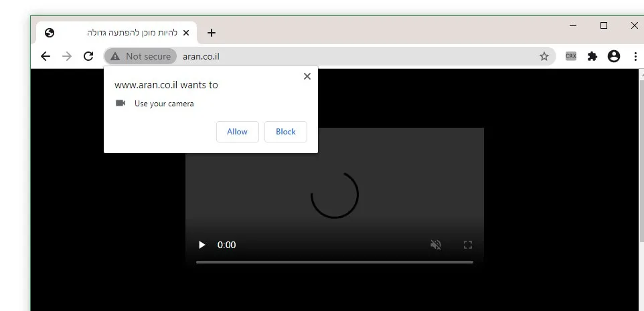644x311 pixels.
Task: Block the camera permission request
Action: (286, 132)
